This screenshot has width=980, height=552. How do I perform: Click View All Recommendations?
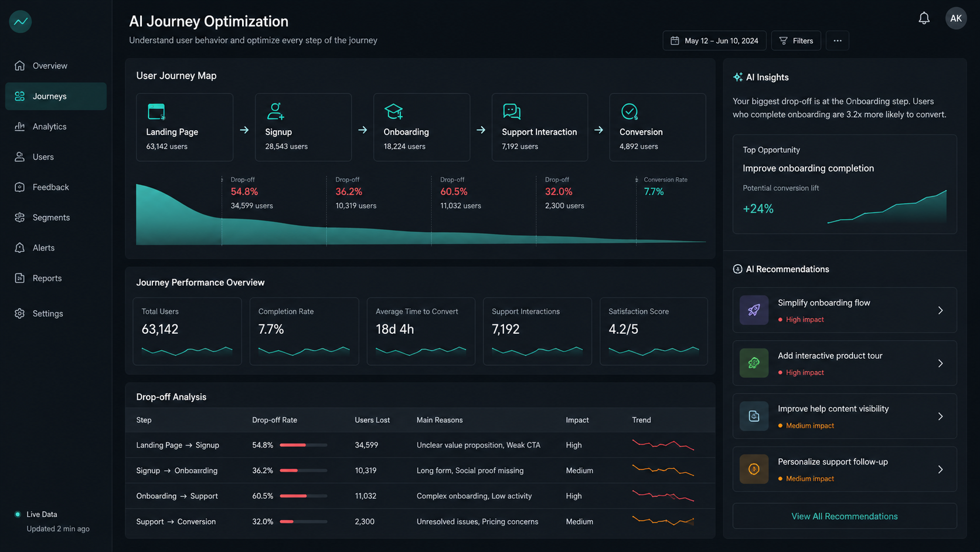pyautogui.click(x=845, y=516)
